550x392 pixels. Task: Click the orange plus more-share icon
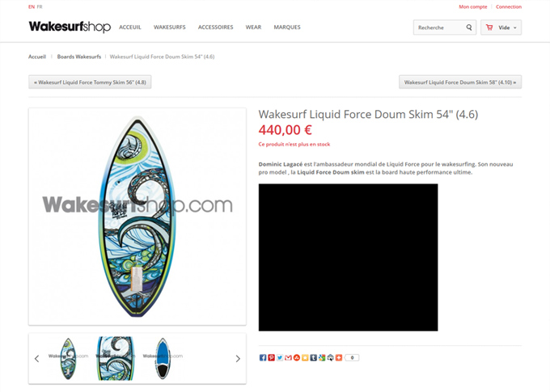coord(339,357)
